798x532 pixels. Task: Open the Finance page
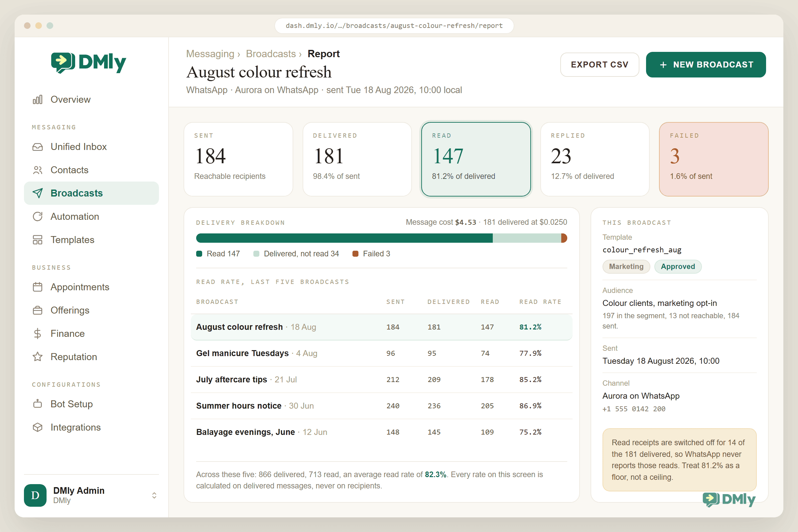[x=91, y=333]
